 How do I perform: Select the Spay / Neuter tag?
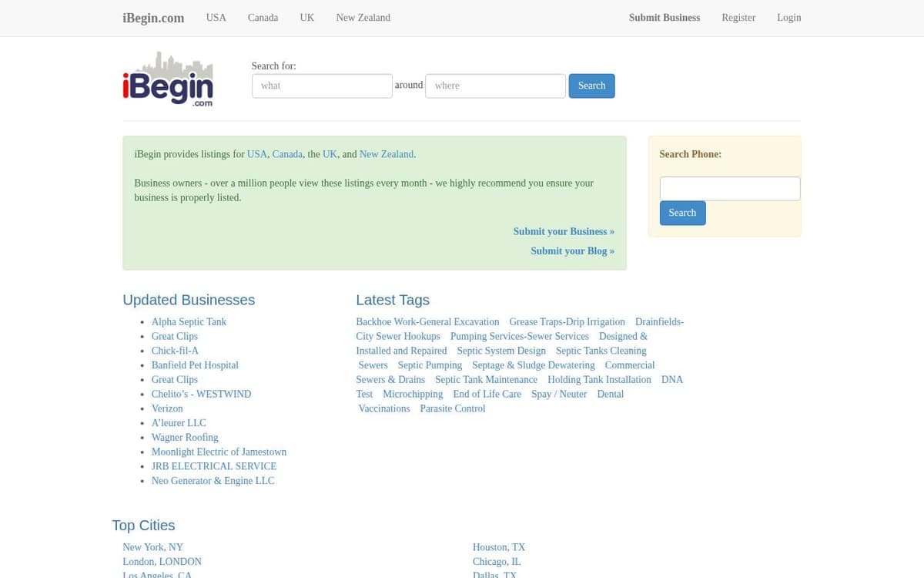pos(559,394)
